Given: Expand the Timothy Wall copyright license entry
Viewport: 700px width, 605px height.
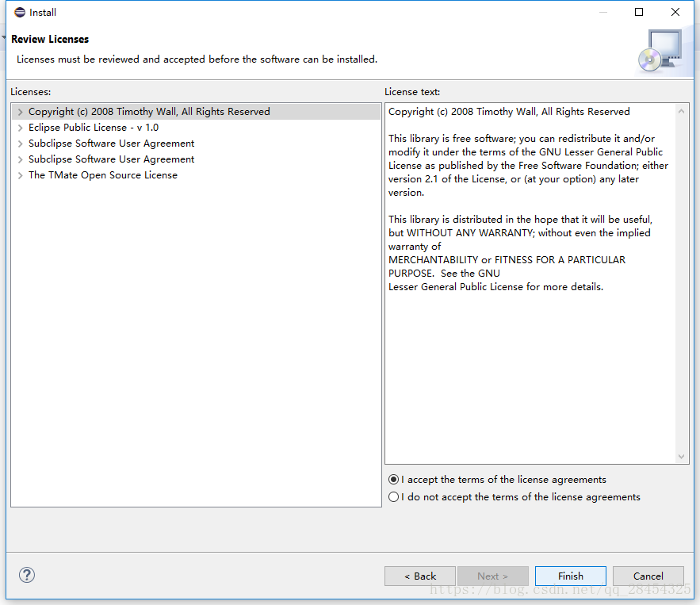Looking at the screenshot, I should (20, 112).
